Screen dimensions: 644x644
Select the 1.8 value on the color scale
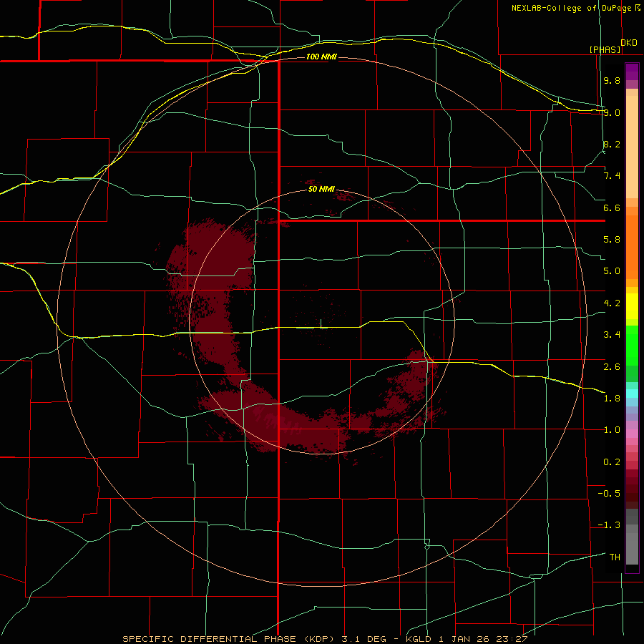612,399
